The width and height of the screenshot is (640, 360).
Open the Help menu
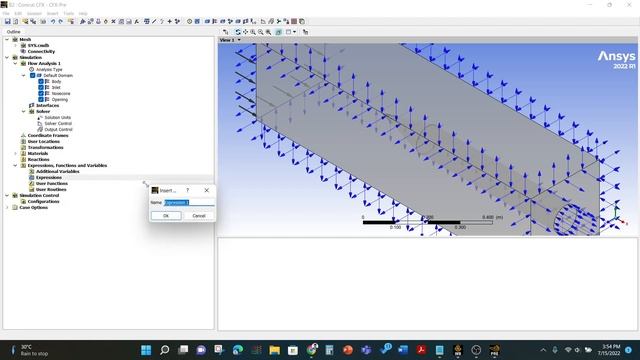(83, 13)
